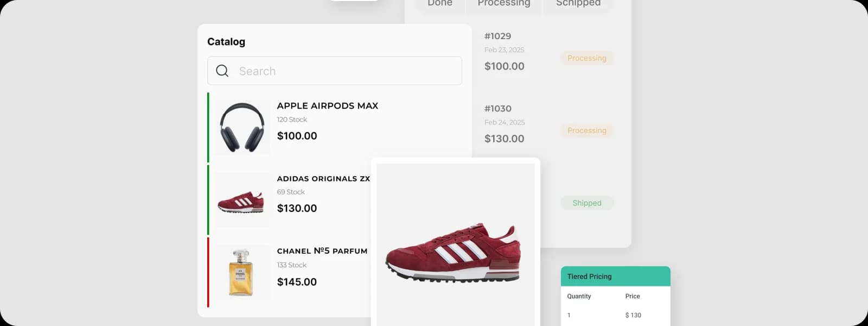This screenshot has height=326, width=868.
Task: Click the Tiered Pricing green header
Action: coord(616,277)
